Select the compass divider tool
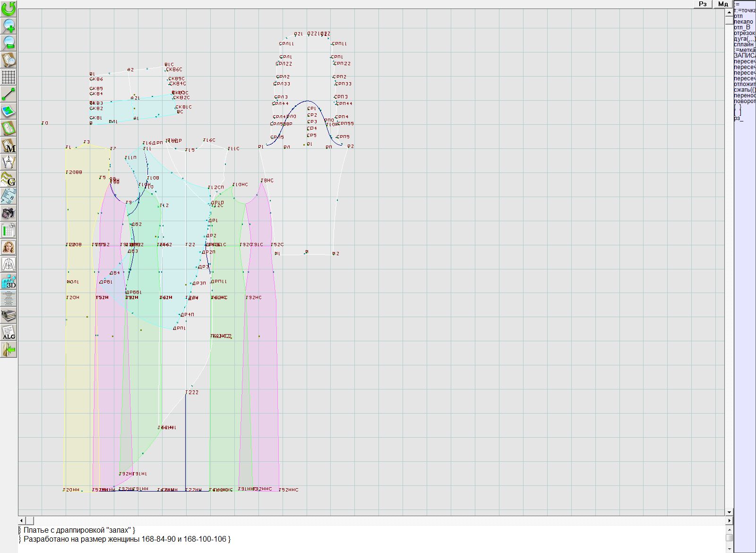 9,163
